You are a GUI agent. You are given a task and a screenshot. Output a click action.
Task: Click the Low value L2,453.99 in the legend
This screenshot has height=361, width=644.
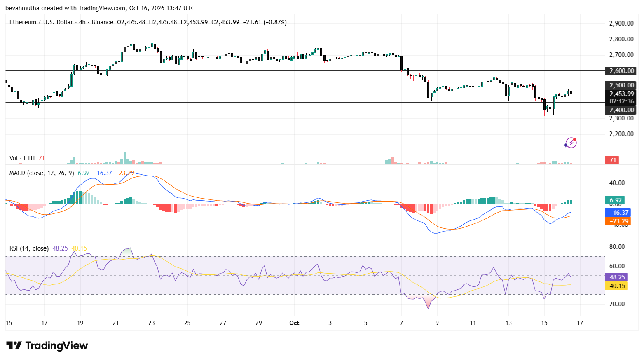[194, 22]
